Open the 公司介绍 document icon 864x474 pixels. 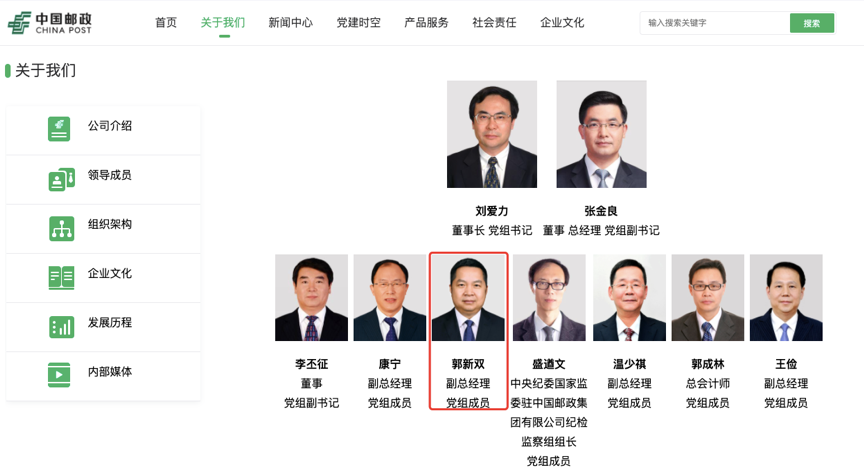[x=59, y=129]
